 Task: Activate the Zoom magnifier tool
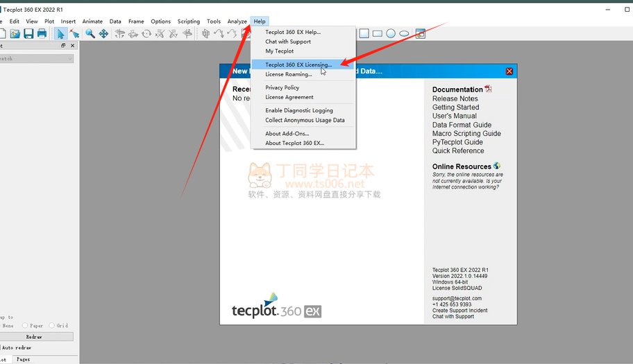click(90, 33)
